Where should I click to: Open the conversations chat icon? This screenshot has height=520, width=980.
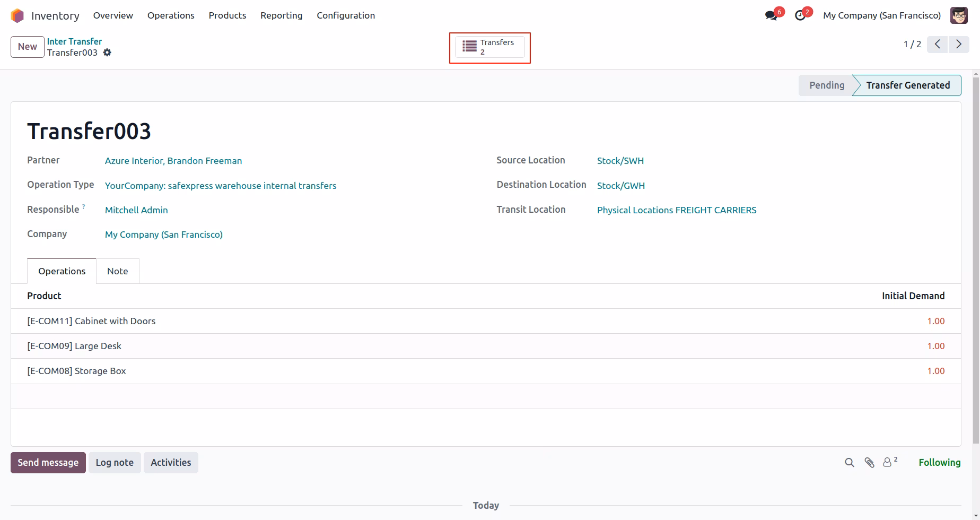point(771,16)
